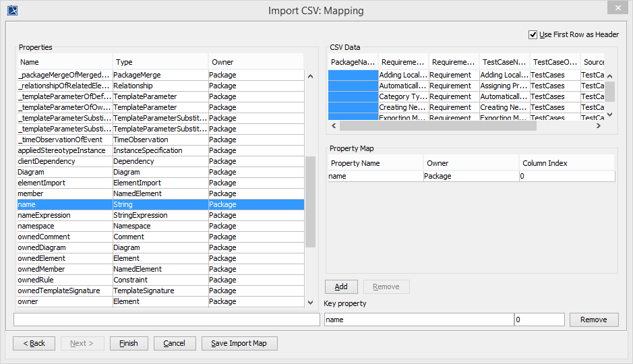Toggle Use First Row as Header checkbox

tap(533, 34)
